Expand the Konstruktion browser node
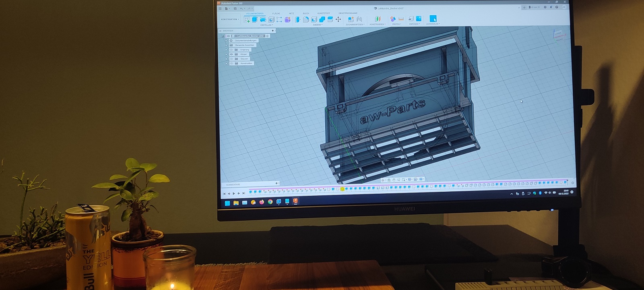Screen dimensions: 644x290 click(x=227, y=63)
